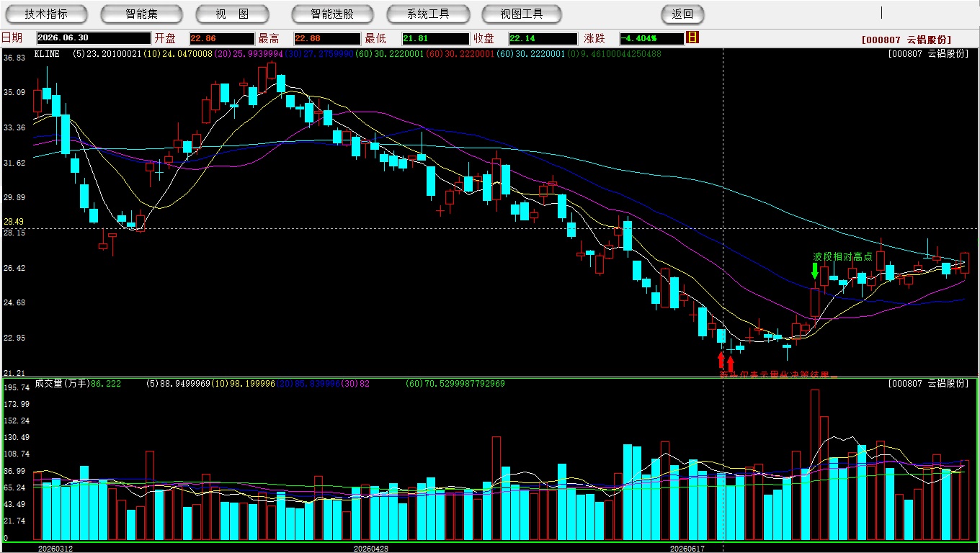Image resolution: width=980 pixels, height=553 pixels.
Task: Click the KLINE indicator label
Action: click(47, 54)
